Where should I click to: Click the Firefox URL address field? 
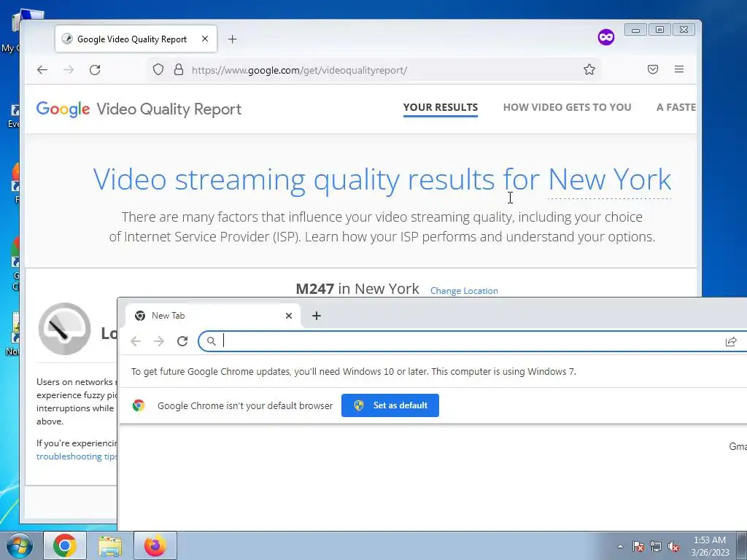pyautogui.click(x=373, y=70)
